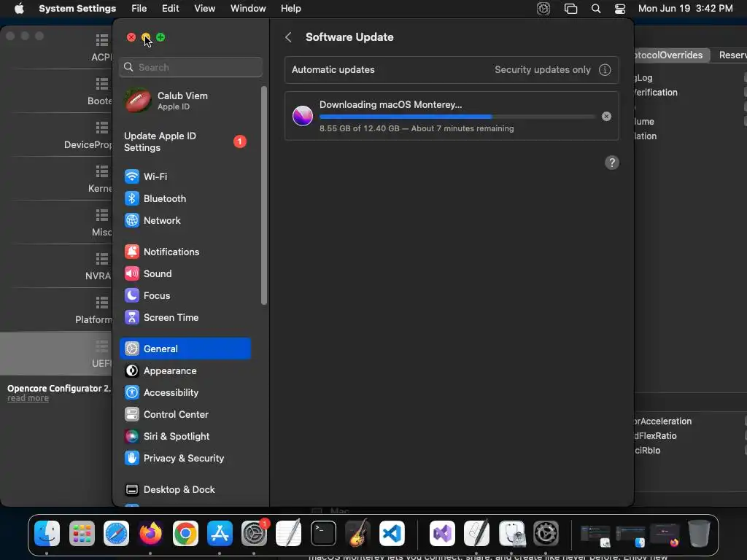Open Visual Studio Code from the Dock
The image size is (747, 560).
click(x=392, y=533)
